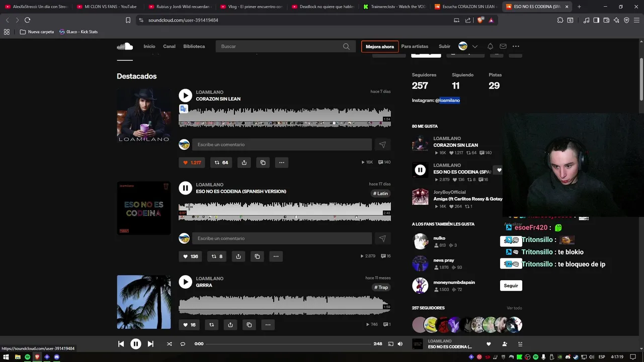The width and height of the screenshot is (644, 362).
Task: Pause ESO NO ES CODEINA track
Action: pos(185,188)
